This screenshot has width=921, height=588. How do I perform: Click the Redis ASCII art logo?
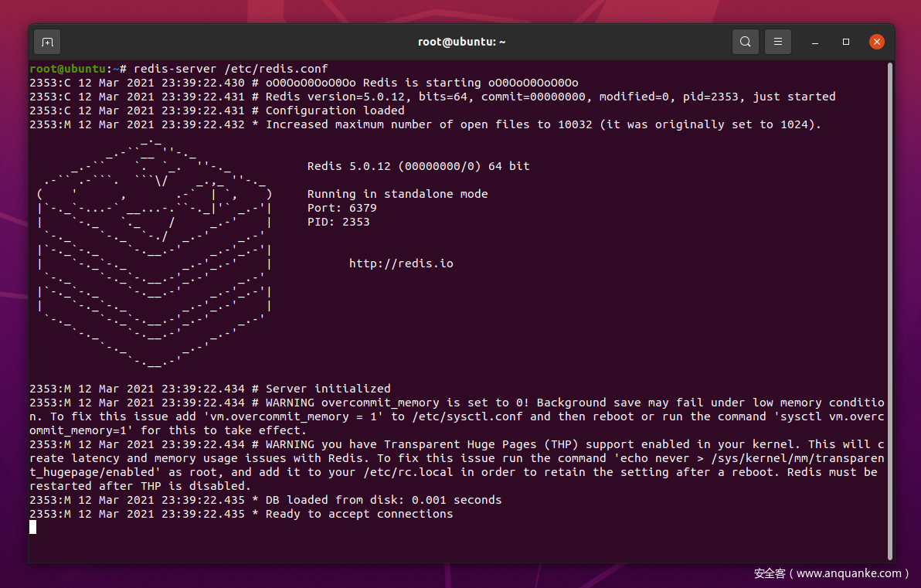(x=155, y=253)
